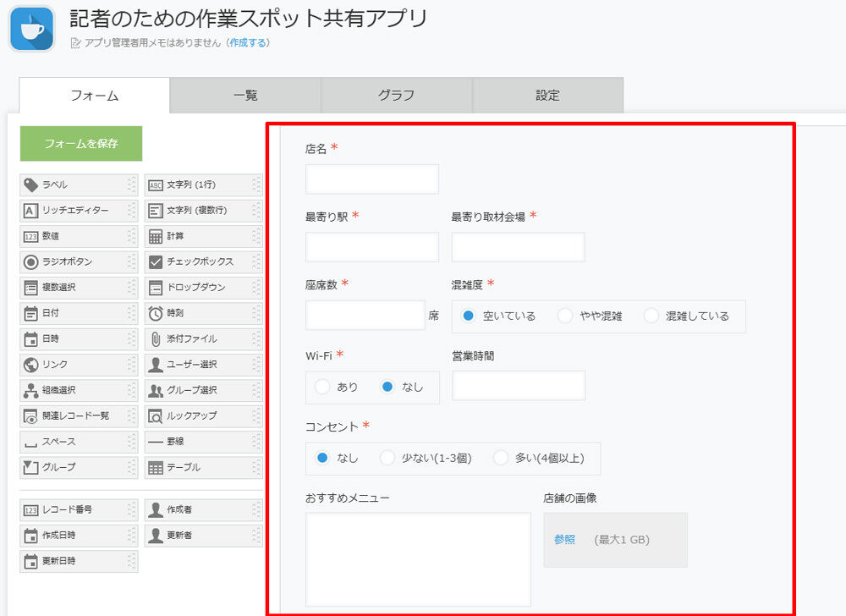The image size is (846, 616).
Task: Select the ドロップダウン field icon
Action: [156, 288]
